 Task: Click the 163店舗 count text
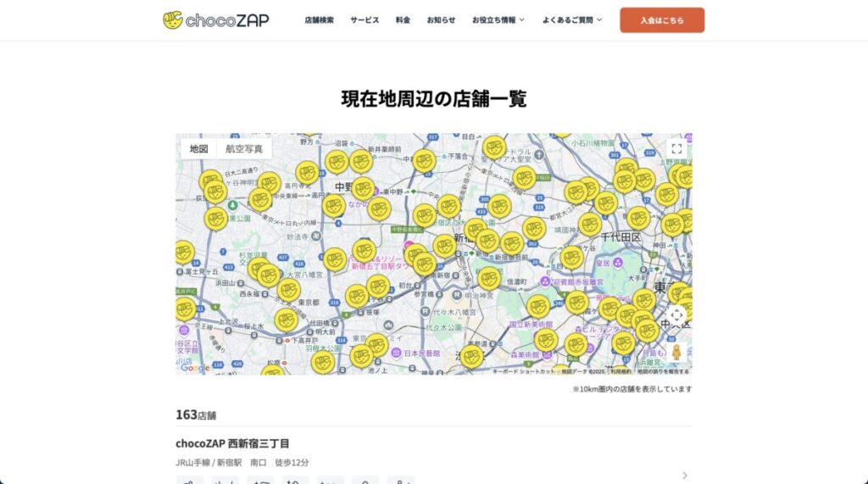(196, 414)
